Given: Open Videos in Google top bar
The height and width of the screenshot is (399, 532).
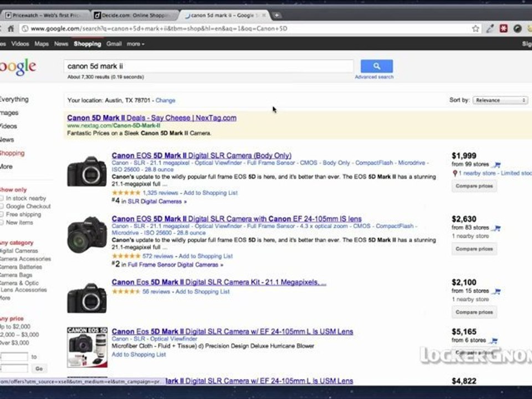Looking at the screenshot, I should click(20, 44).
